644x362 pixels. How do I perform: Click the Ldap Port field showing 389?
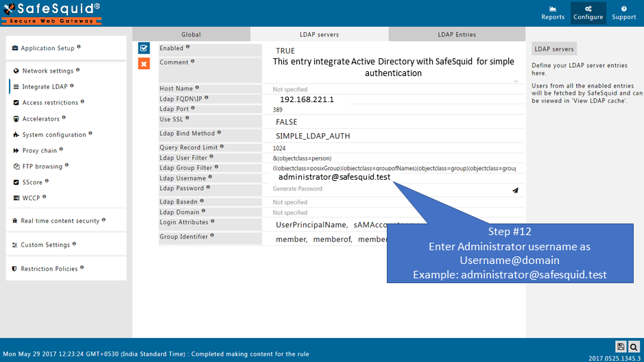point(393,110)
